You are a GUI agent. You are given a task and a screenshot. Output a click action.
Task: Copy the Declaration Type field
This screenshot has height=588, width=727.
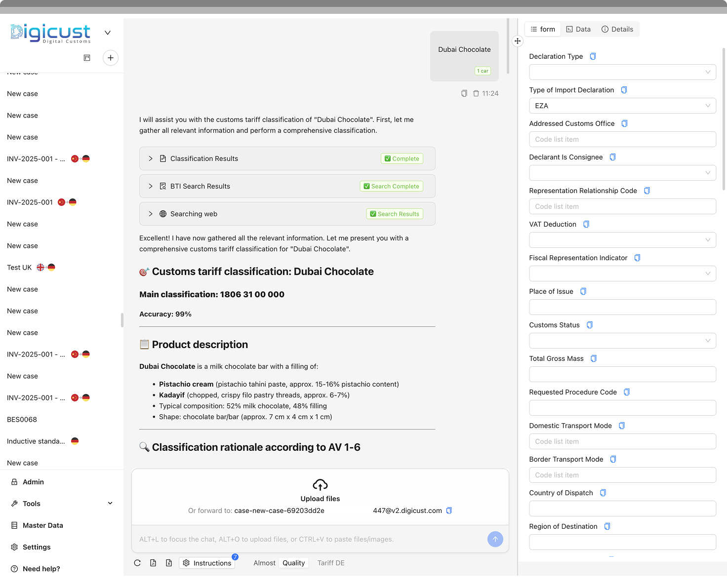[593, 56]
